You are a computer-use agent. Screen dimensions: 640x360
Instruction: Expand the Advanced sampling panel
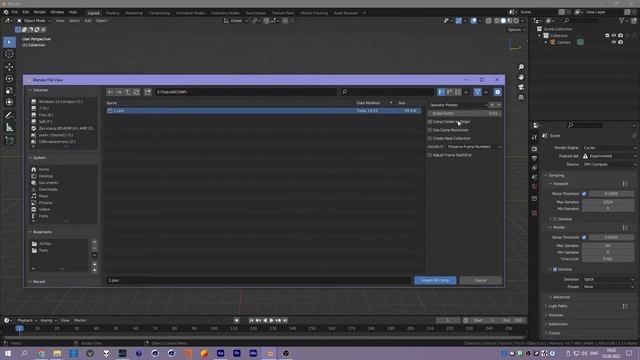(x=562, y=297)
